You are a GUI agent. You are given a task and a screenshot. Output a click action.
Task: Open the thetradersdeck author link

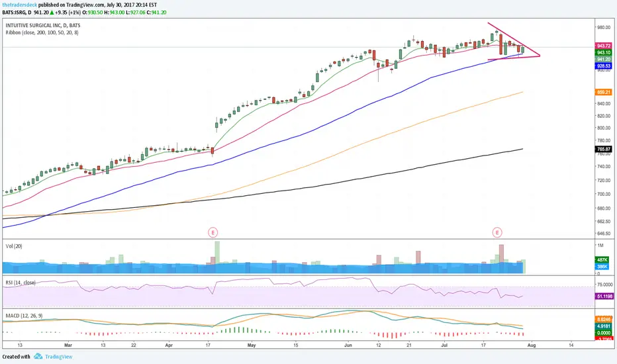point(20,5)
